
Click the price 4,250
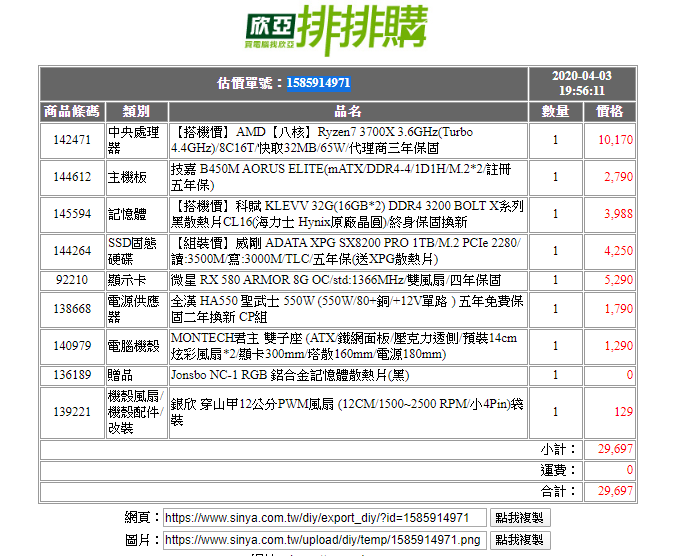click(x=618, y=251)
